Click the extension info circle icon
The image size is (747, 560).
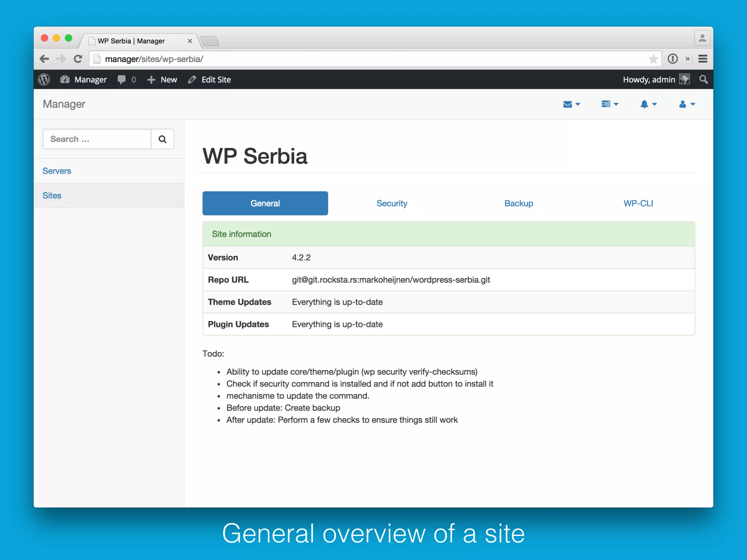(x=673, y=59)
